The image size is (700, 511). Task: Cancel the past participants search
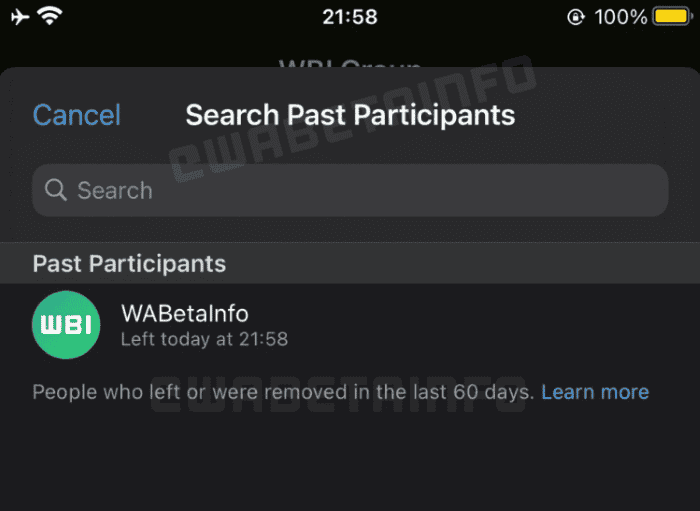(x=77, y=115)
